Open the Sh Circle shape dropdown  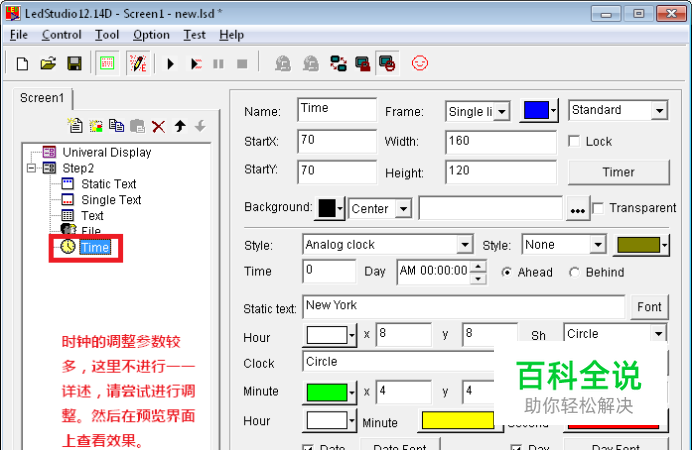pos(658,334)
